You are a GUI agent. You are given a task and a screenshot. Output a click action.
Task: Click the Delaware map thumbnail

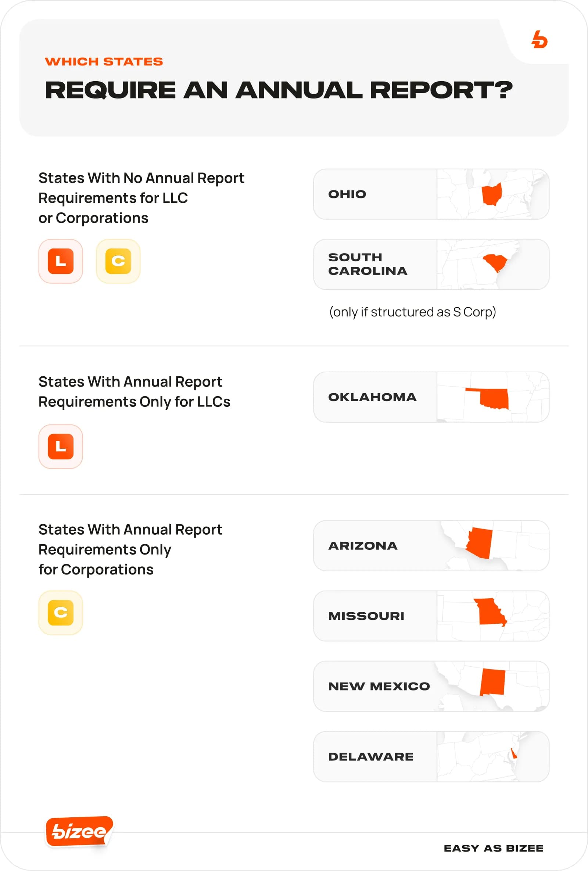tap(492, 757)
